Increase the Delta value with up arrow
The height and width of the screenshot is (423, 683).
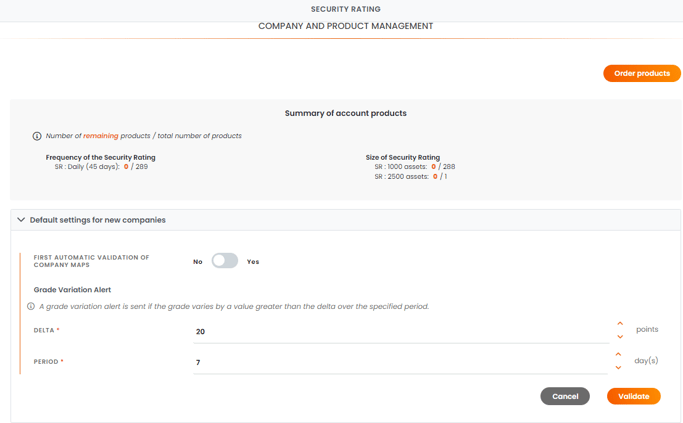click(x=620, y=323)
